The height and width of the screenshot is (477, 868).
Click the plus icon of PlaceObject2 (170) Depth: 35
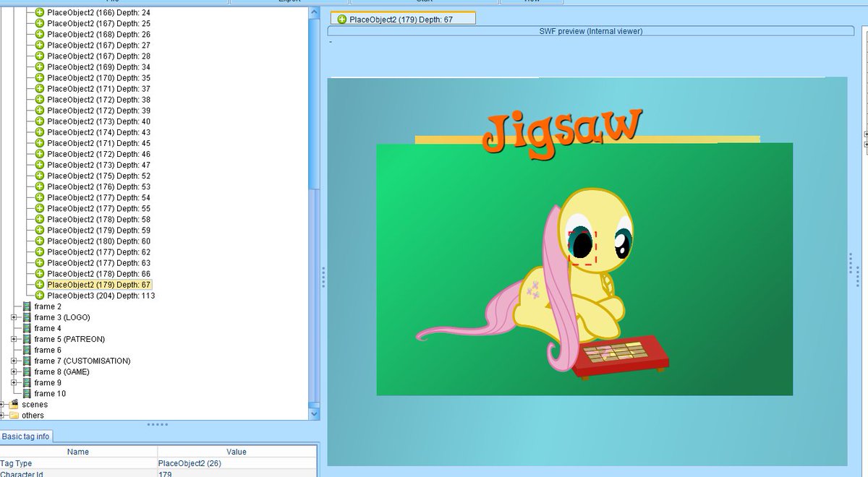[x=40, y=78]
